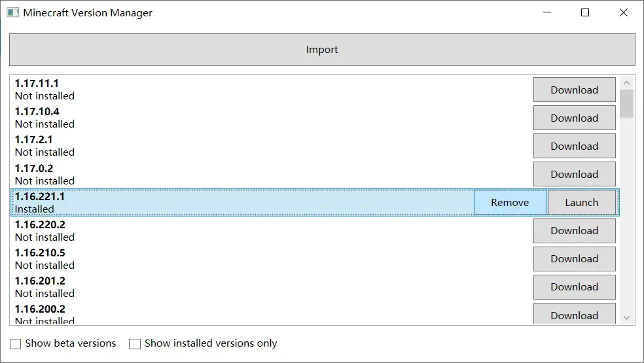Select the 1.16.221.1 list entry

coord(196,203)
